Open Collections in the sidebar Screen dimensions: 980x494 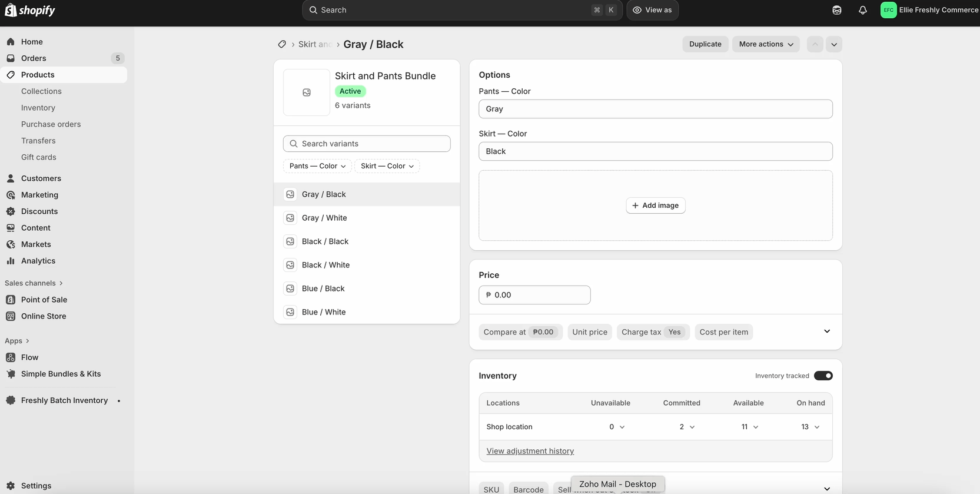tap(41, 91)
